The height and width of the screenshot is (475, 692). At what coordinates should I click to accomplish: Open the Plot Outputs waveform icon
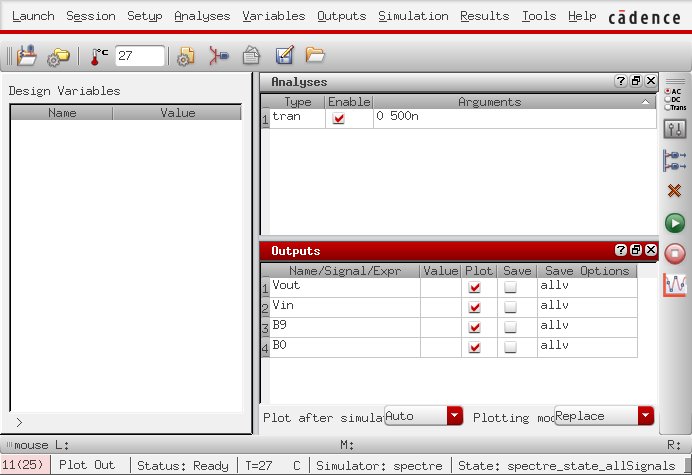pos(675,285)
